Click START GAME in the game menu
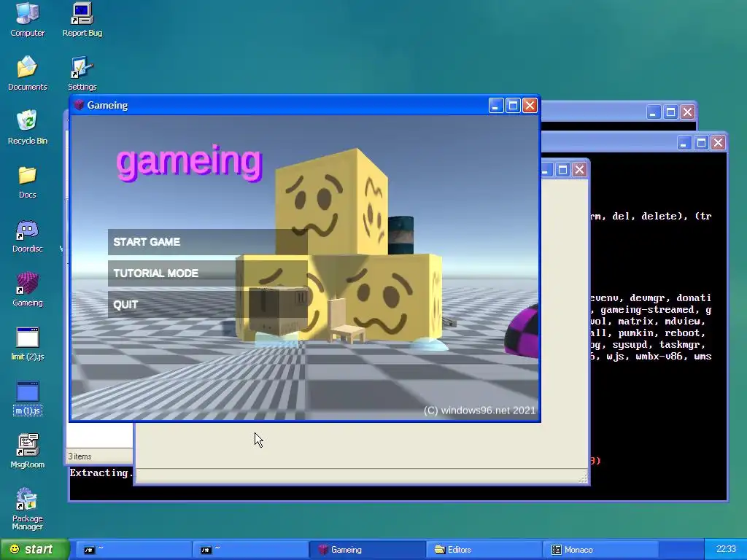Image resolution: width=747 pixels, height=560 pixels. coord(208,242)
